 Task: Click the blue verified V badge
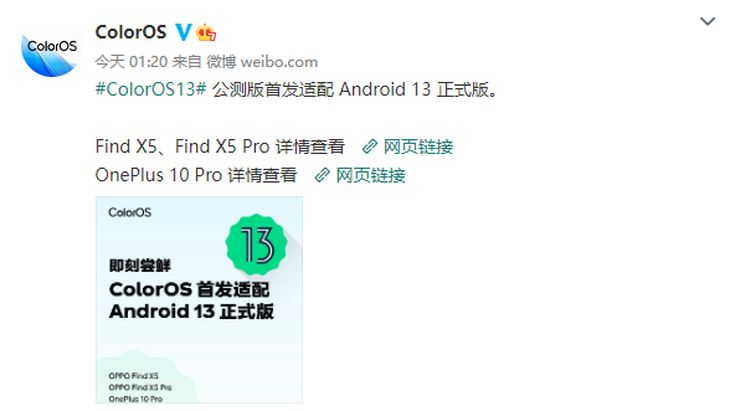coord(183,33)
